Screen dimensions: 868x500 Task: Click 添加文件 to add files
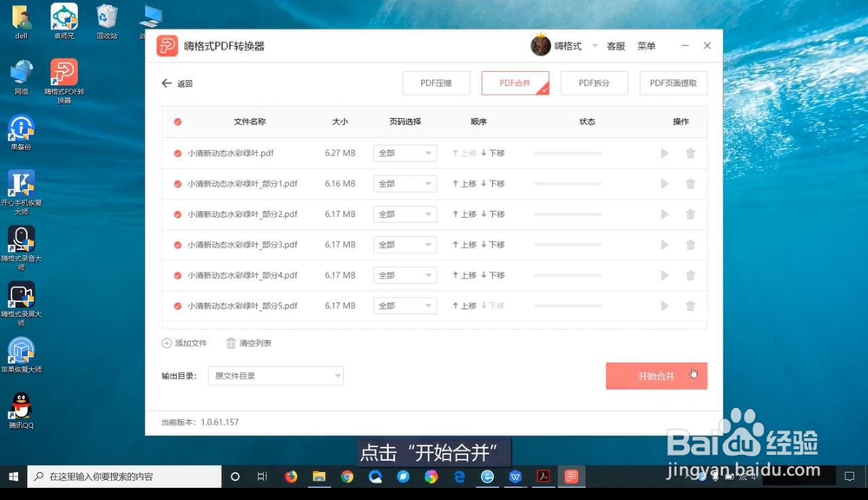click(x=184, y=343)
